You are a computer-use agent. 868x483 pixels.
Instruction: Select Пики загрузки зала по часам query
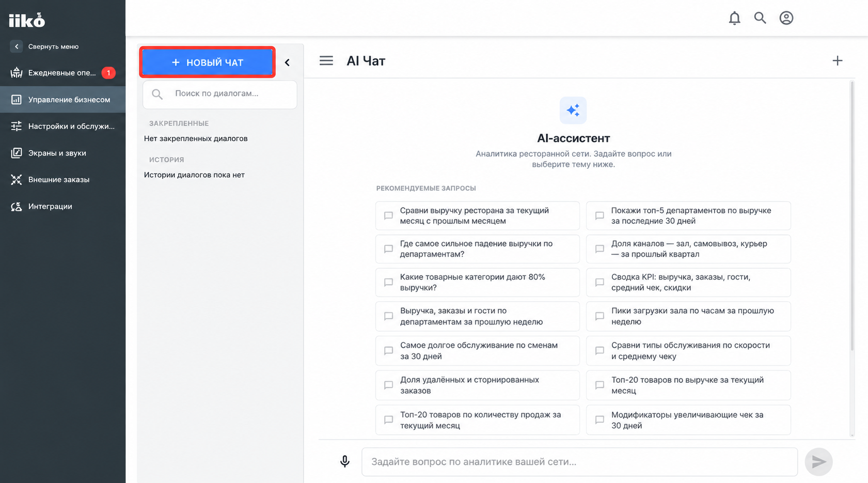688,316
